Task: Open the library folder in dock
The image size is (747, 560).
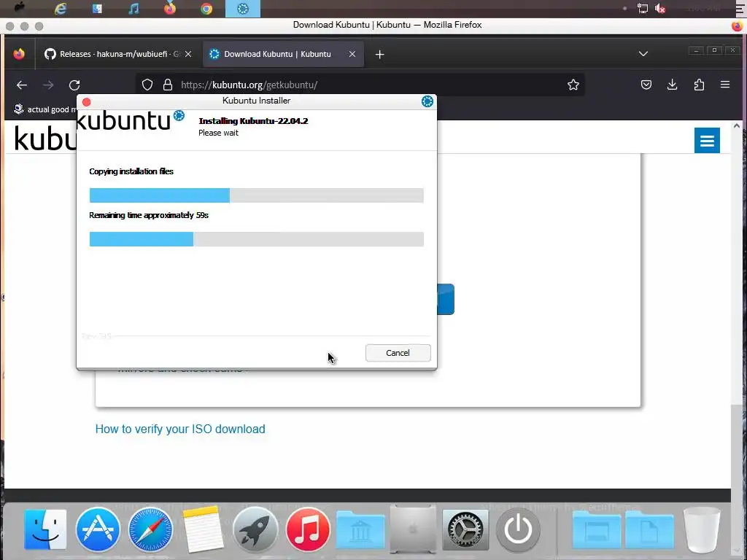Action: click(x=360, y=531)
